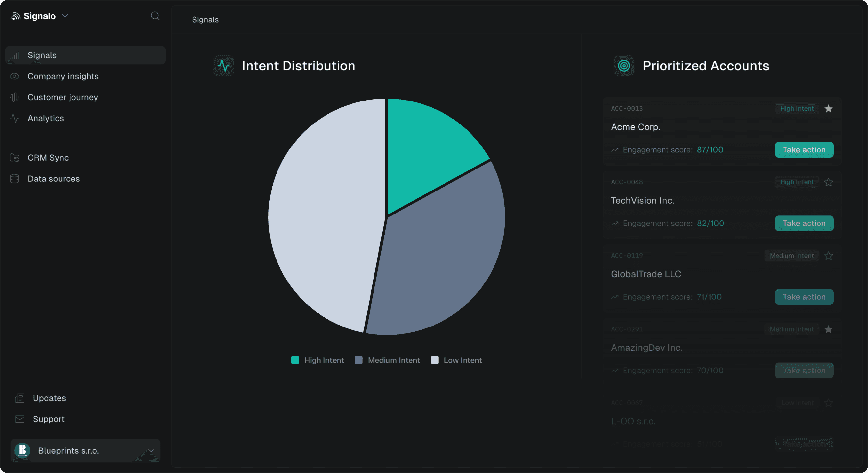Expand the Signalo workspace chevron

click(65, 16)
